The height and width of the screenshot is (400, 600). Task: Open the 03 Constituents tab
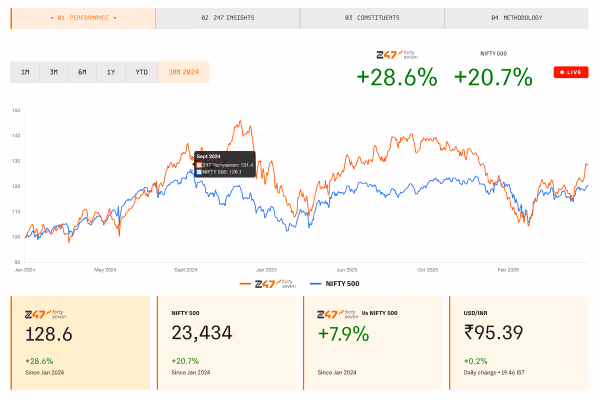(x=372, y=18)
